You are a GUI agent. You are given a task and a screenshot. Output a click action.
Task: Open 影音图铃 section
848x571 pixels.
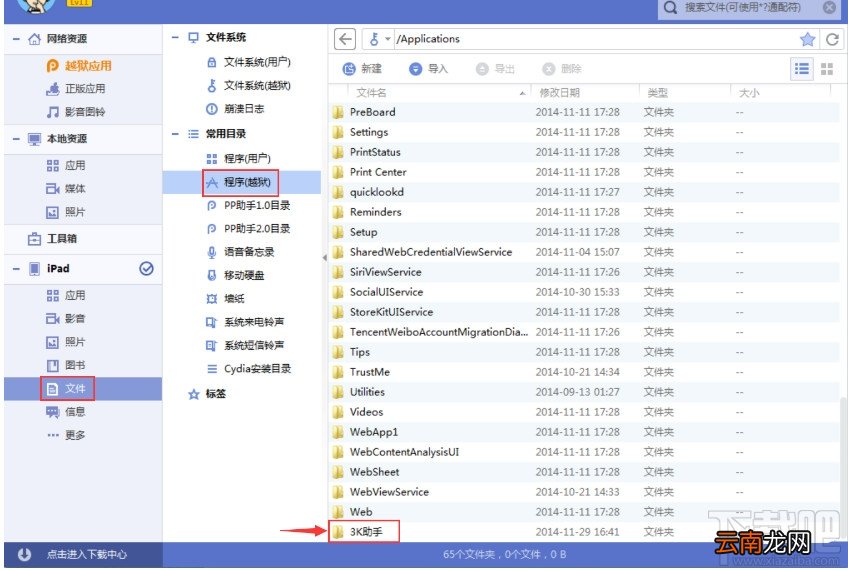[76, 112]
